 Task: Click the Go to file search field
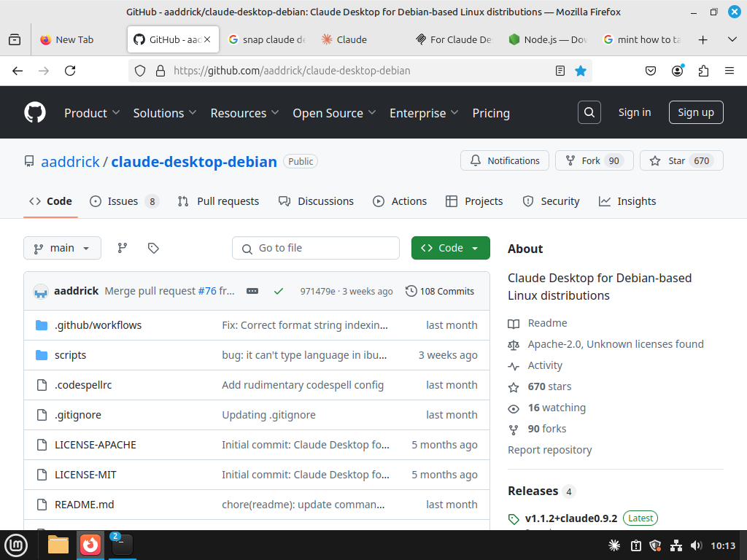coord(316,248)
